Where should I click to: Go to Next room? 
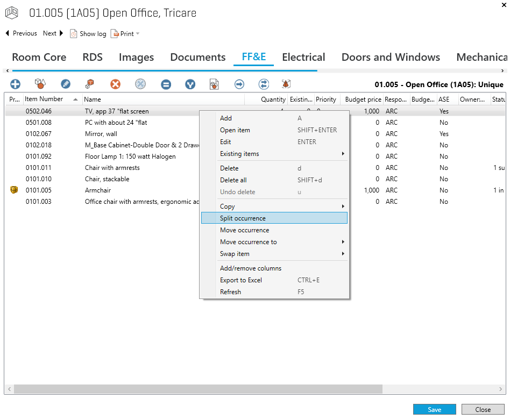click(x=53, y=33)
